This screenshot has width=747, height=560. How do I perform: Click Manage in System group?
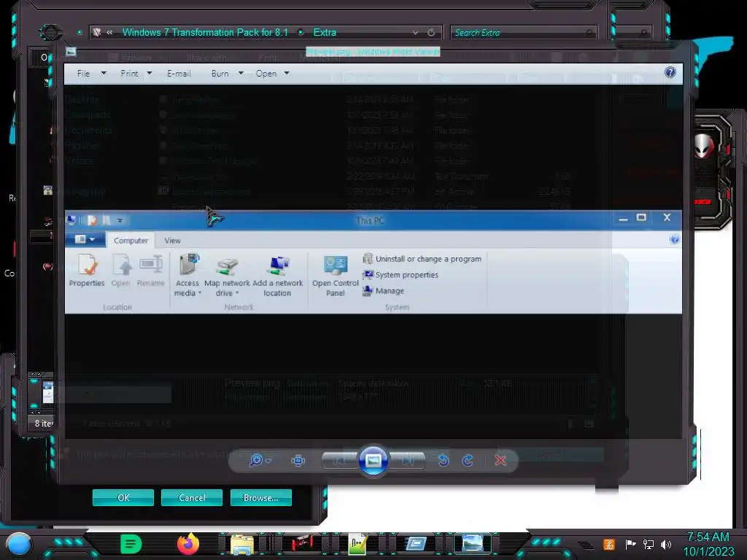point(384,290)
